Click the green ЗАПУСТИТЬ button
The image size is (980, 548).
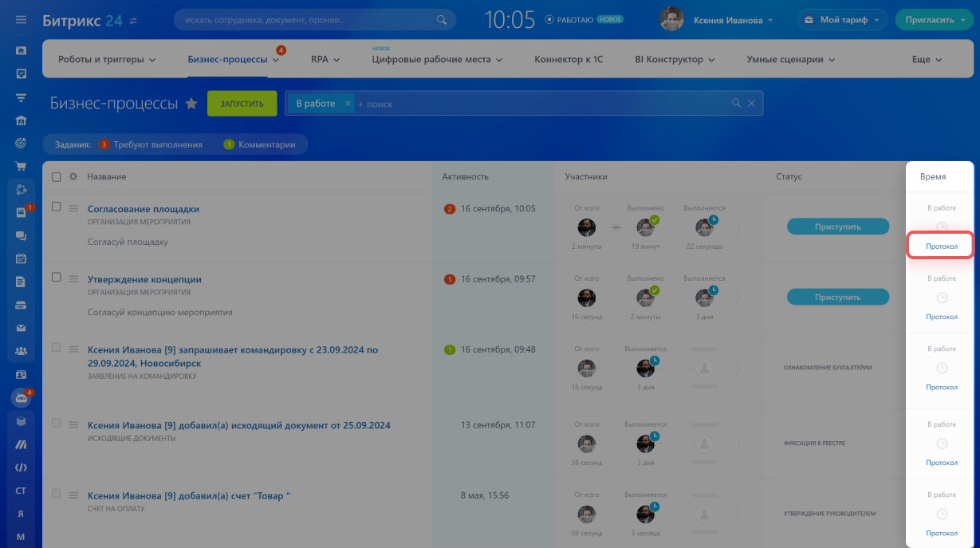[x=242, y=104]
